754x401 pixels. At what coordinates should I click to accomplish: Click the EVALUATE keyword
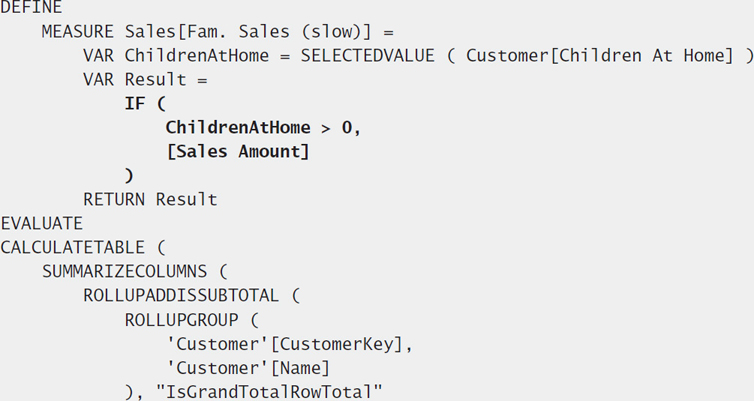[41, 224]
